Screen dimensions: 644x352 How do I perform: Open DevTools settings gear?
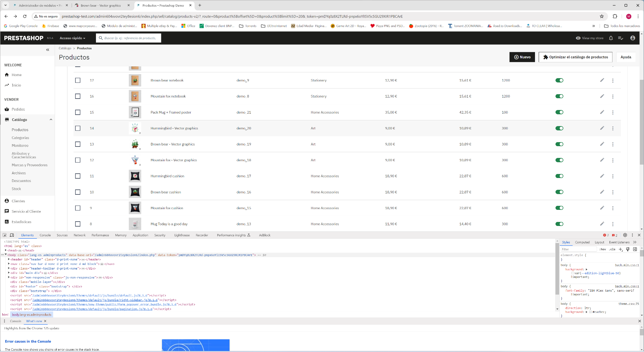click(x=625, y=235)
